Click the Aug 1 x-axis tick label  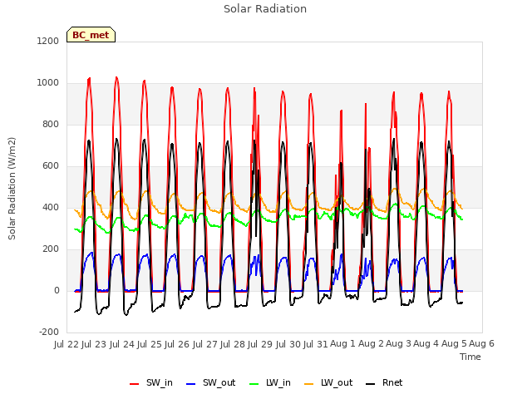[x=342, y=344]
